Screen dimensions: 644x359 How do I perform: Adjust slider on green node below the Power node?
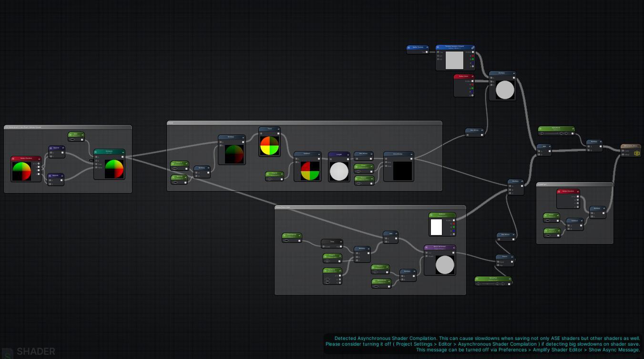(x=487, y=284)
